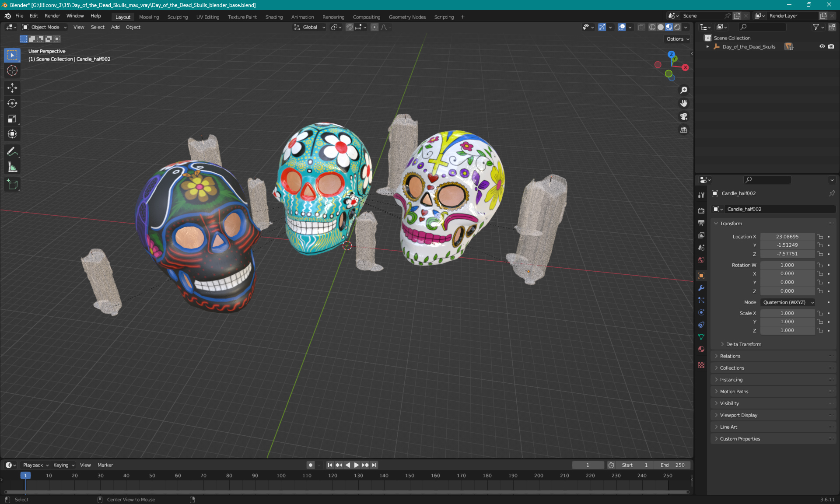Lock the Scale X value
This screenshot has width=840, height=504.
click(x=820, y=313)
